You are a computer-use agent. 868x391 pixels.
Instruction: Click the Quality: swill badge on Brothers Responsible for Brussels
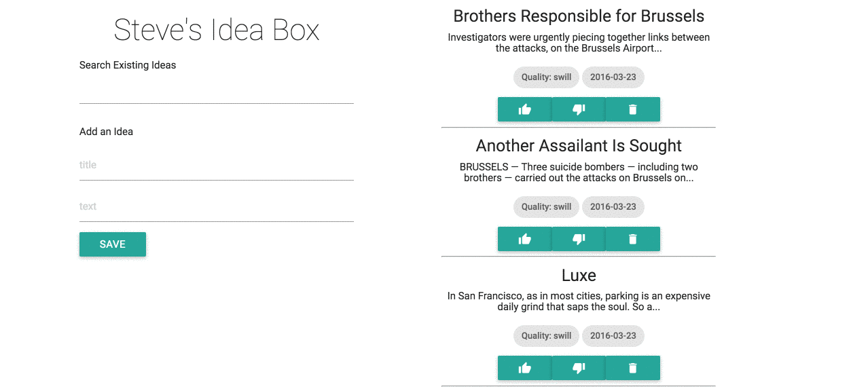pyautogui.click(x=545, y=77)
